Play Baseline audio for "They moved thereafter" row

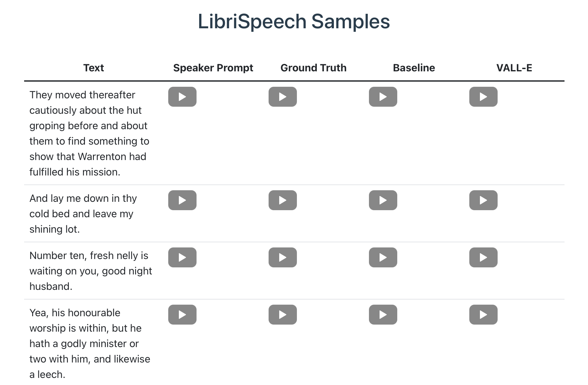click(x=383, y=97)
